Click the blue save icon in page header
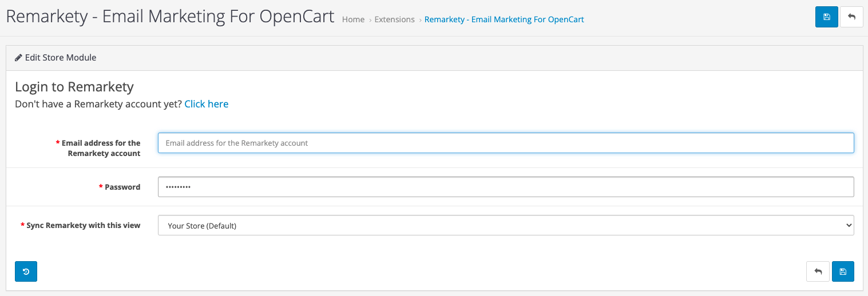Viewport: 868px width, 296px height. pos(826,17)
